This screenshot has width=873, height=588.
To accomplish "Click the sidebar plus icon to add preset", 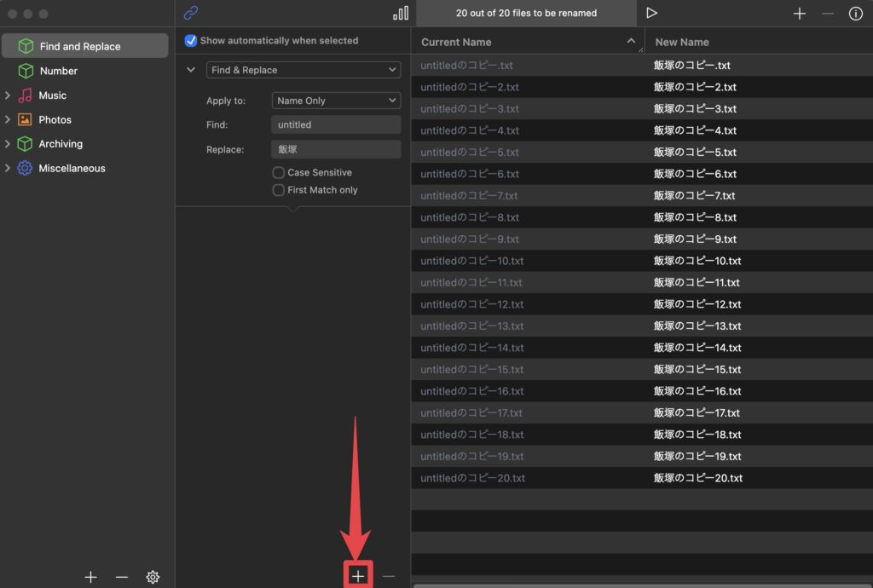I will click(91, 577).
